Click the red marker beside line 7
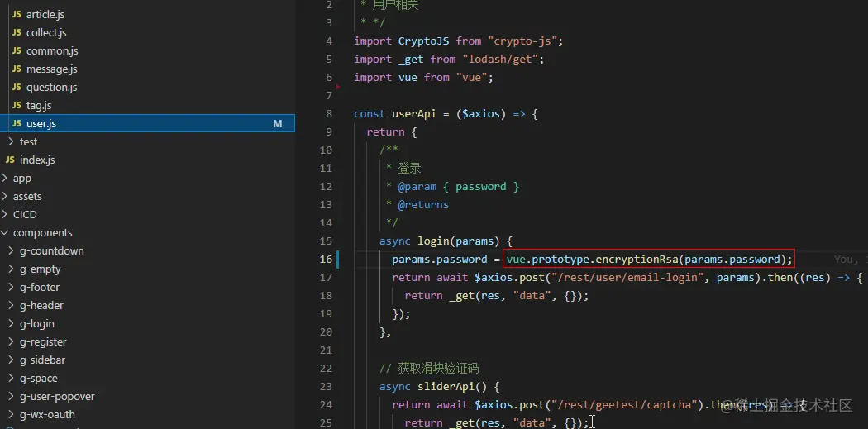 337,87
